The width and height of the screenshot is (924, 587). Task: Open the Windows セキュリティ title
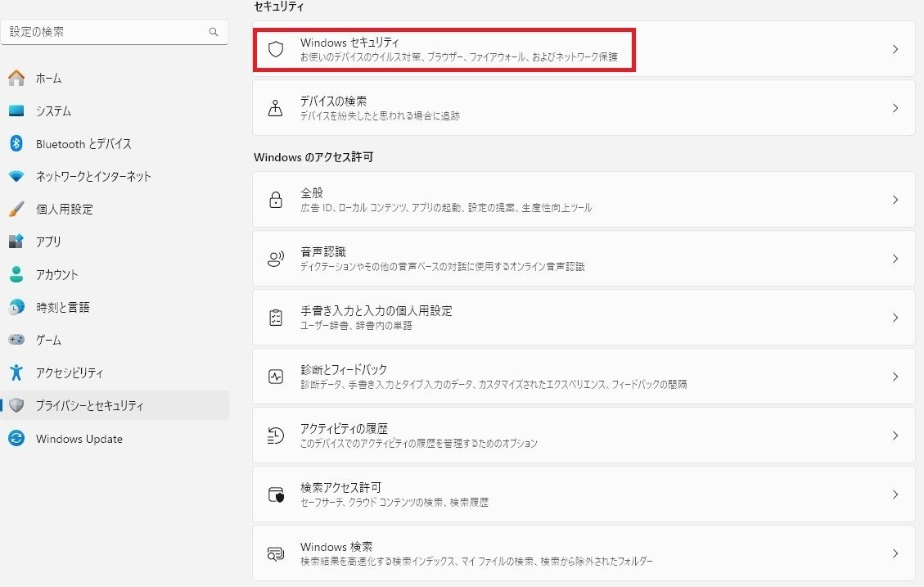[349, 43]
